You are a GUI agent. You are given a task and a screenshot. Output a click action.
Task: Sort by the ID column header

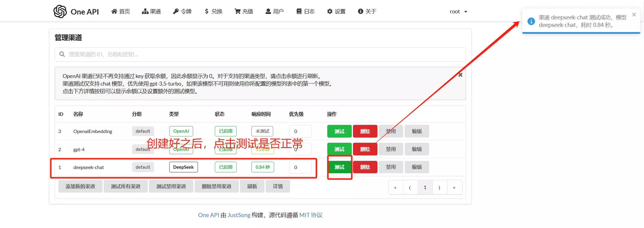pos(61,114)
